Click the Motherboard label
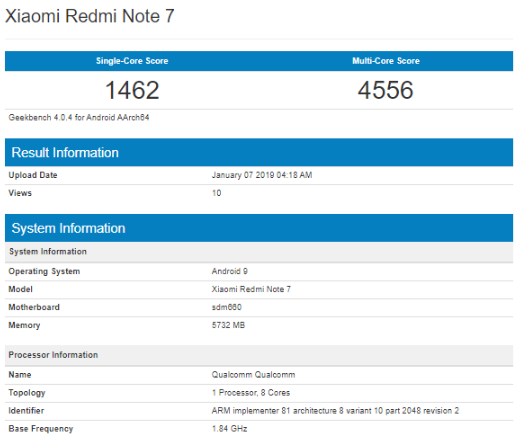The width and height of the screenshot is (518, 440). tap(34, 307)
